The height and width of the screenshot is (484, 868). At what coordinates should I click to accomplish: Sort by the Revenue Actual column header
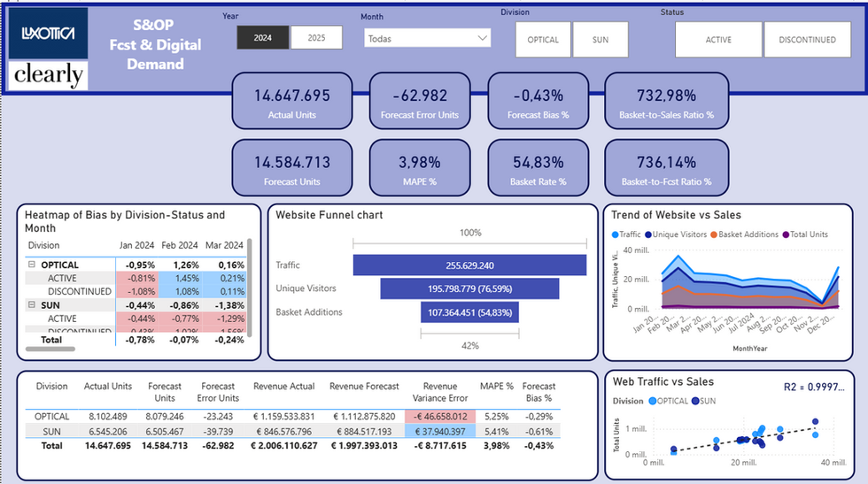(284, 386)
